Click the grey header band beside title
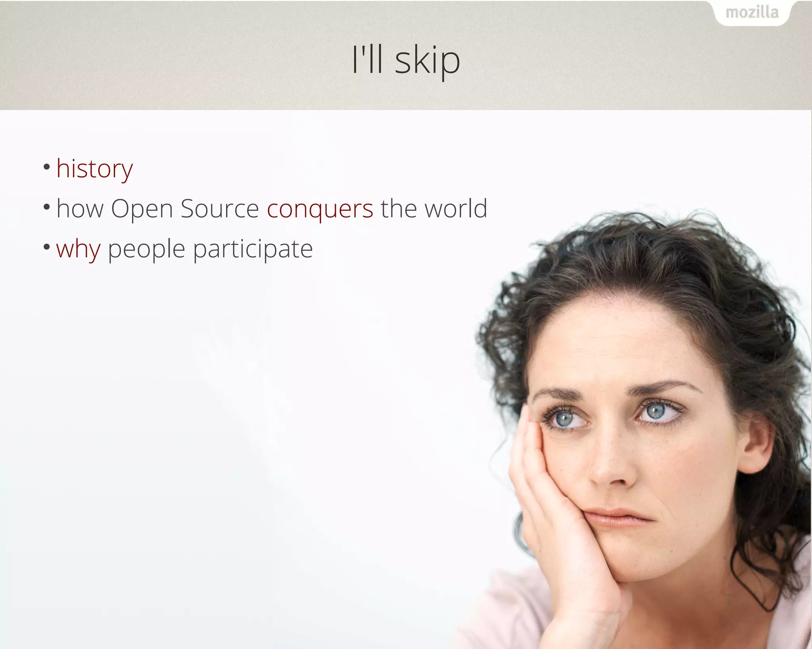Viewport: 812px width, 649px height. pyautogui.click(x=178, y=59)
